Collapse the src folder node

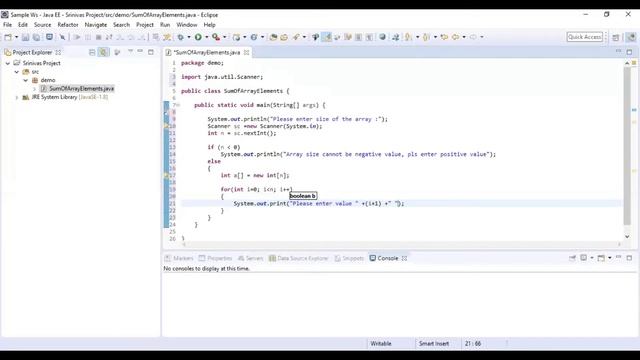[x=17, y=72]
